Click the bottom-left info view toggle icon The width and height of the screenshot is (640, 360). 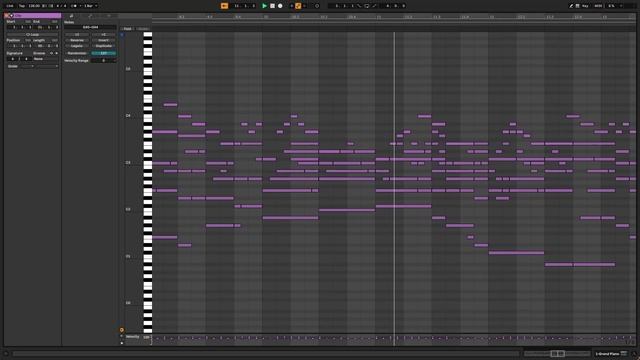coord(6,354)
